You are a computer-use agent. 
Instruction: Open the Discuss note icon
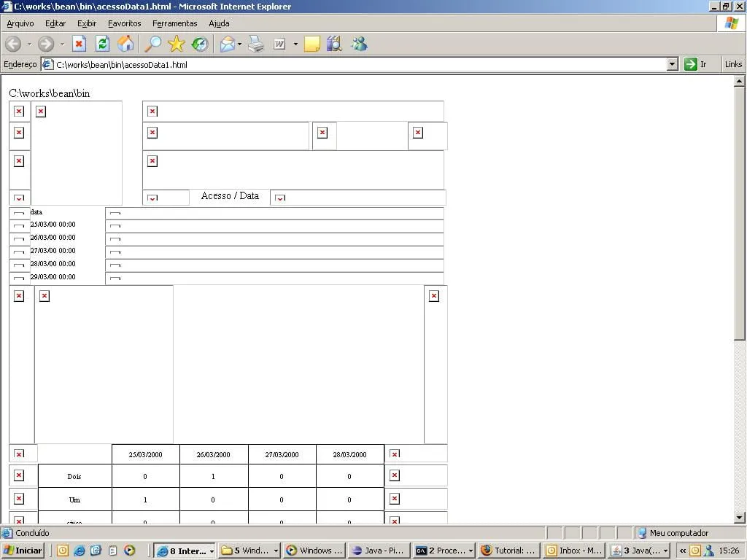pyautogui.click(x=312, y=44)
